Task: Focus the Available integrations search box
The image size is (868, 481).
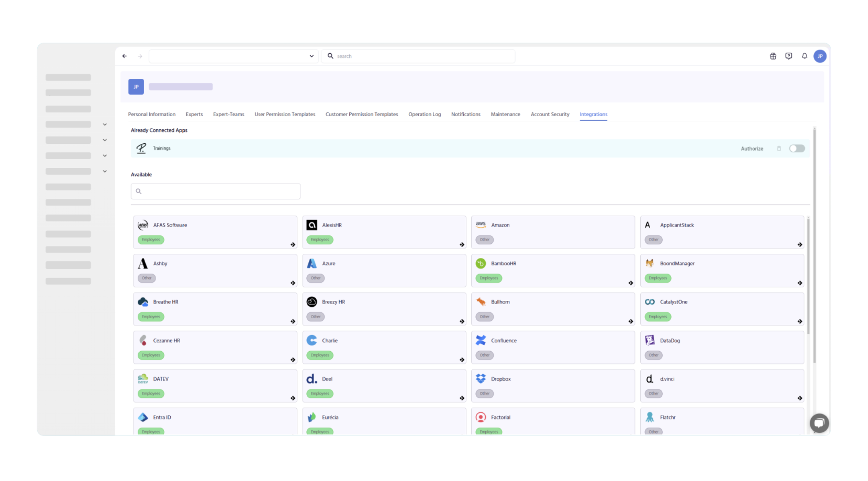Action: point(216,191)
